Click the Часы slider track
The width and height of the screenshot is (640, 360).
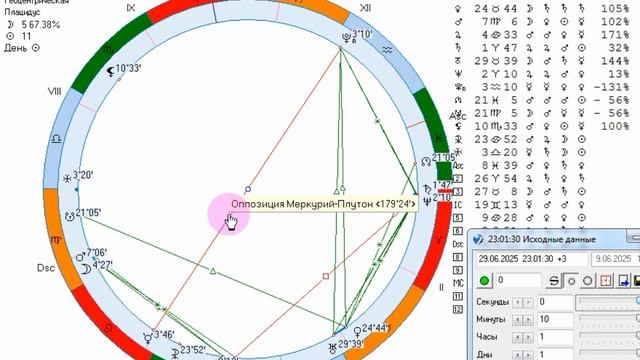608,337
